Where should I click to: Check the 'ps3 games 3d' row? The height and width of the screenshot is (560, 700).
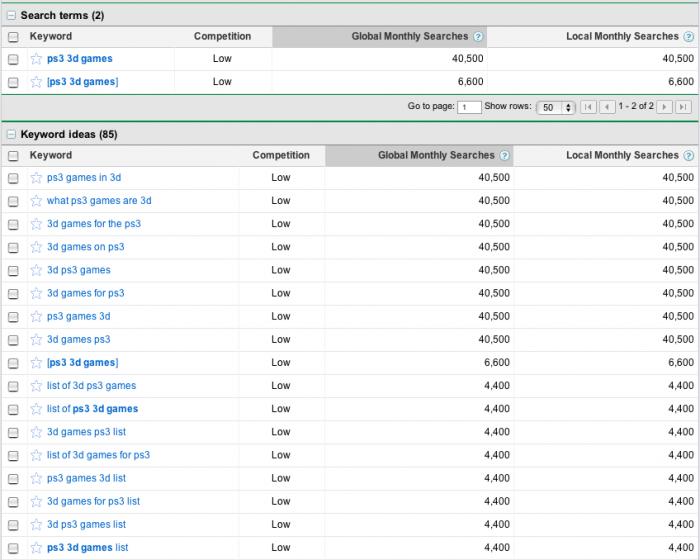click(13, 317)
